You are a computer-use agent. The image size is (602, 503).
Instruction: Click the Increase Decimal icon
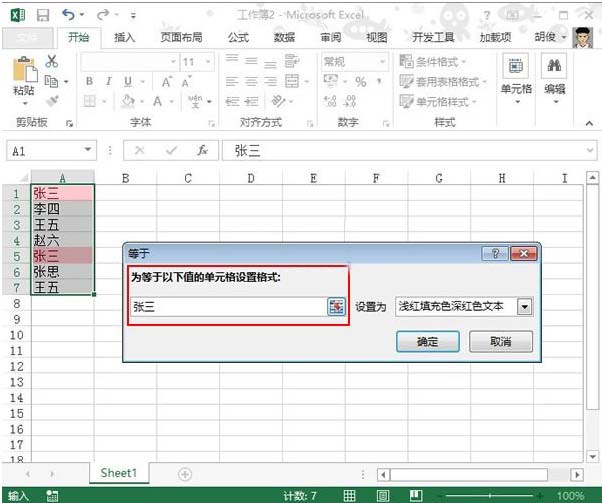click(x=330, y=101)
